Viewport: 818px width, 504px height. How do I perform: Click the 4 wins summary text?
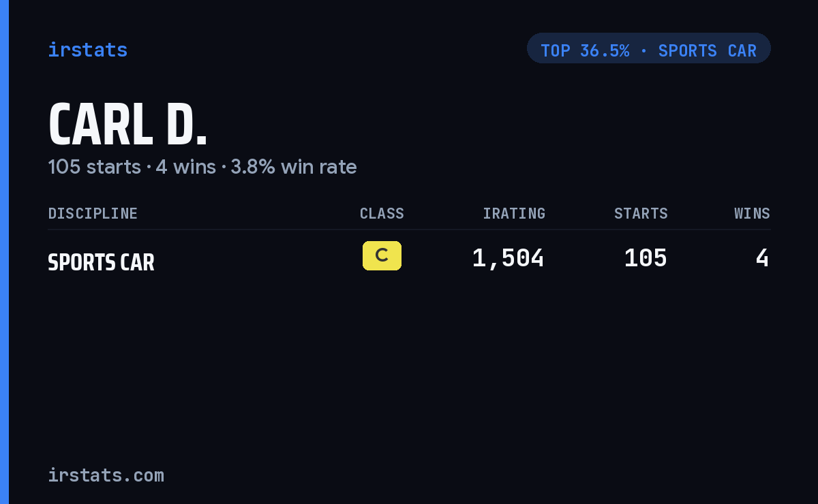click(185, 167)
